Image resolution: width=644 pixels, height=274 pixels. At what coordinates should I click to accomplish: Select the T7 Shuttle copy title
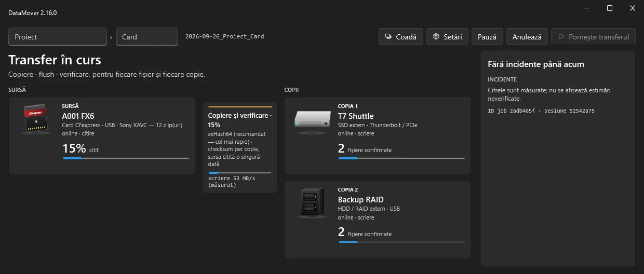click(x=356, y=116)
